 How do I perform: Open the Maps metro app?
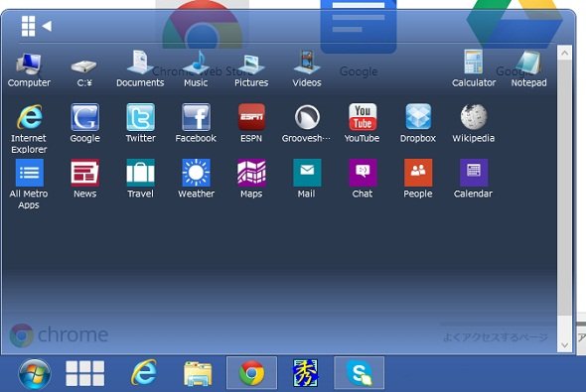[251, 179]
